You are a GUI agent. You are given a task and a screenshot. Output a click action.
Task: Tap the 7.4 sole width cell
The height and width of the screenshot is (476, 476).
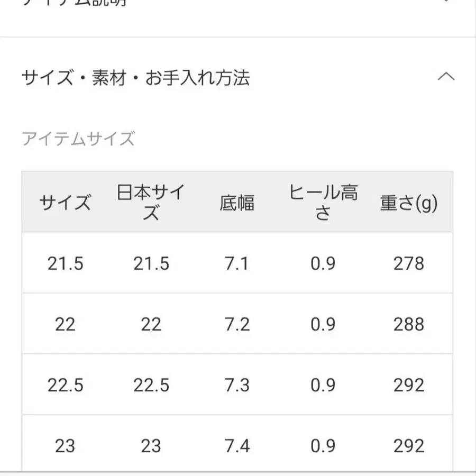[237, 445]
